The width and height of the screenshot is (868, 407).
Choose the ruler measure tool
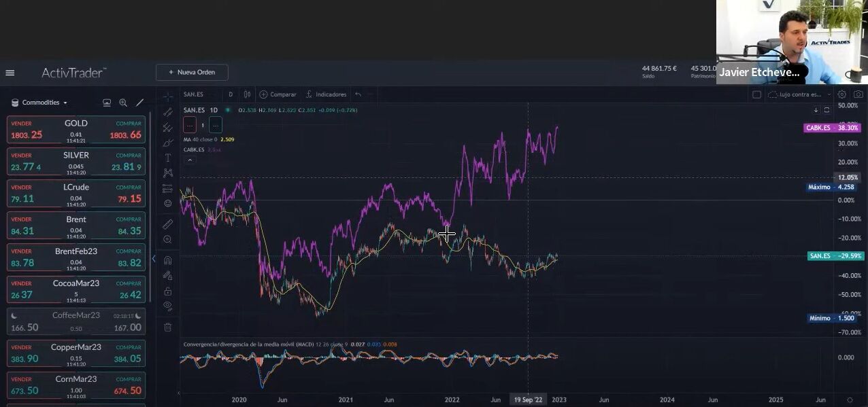tap(167, 224)
